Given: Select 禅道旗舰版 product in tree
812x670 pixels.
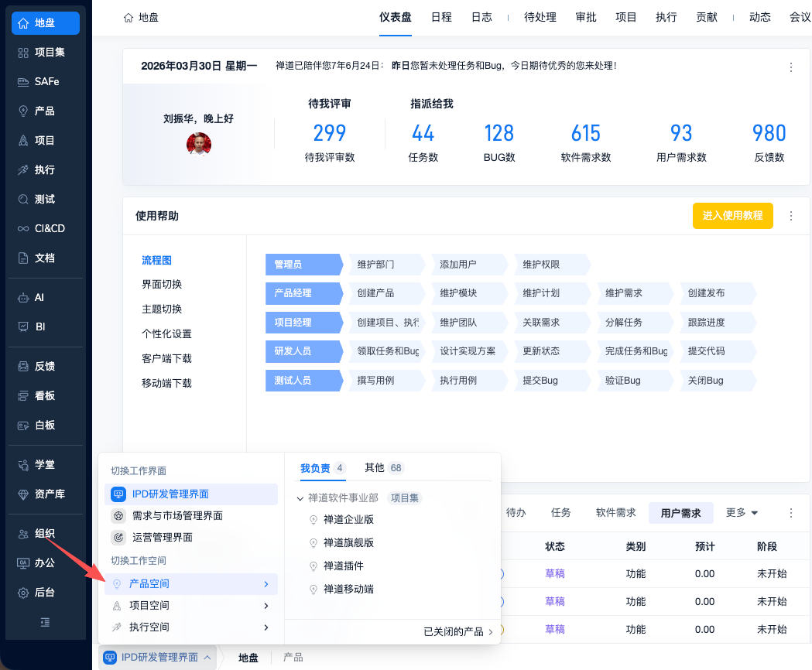Looking at the screenshot, I should pos(348,543).
